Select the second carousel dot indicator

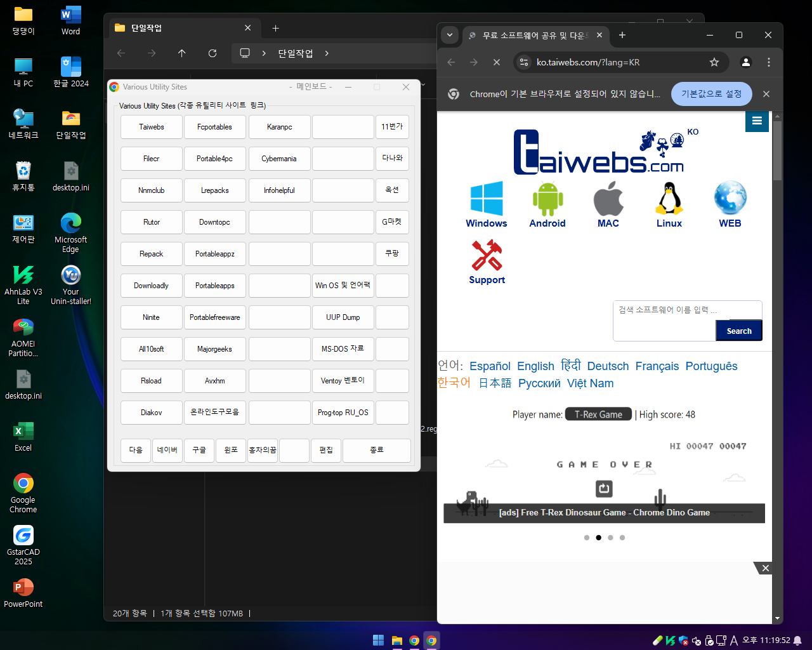(598, 538)
